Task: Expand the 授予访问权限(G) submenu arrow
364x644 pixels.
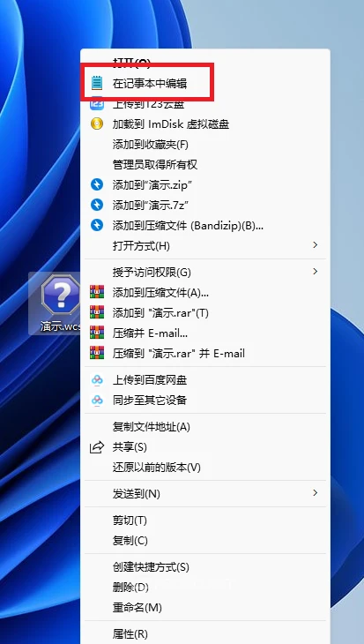Action: (x=316, y=272)
